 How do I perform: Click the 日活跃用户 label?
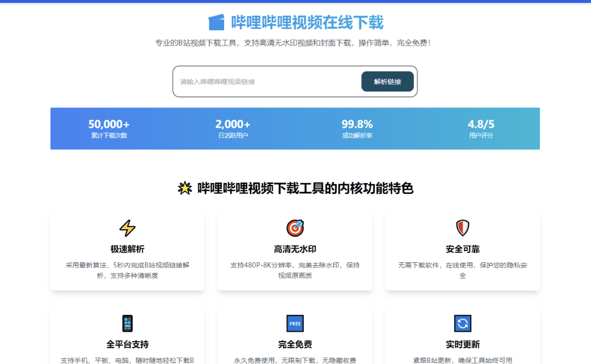click(x=233, y=135)
